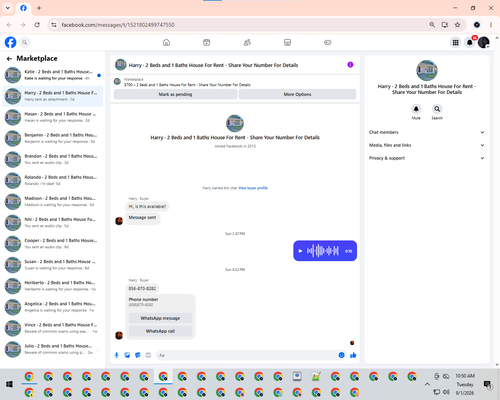This screenshot has height=400, width=500.
Task: Open the Windows Start button
Action: pyautogui.click(x=9, y=384)
